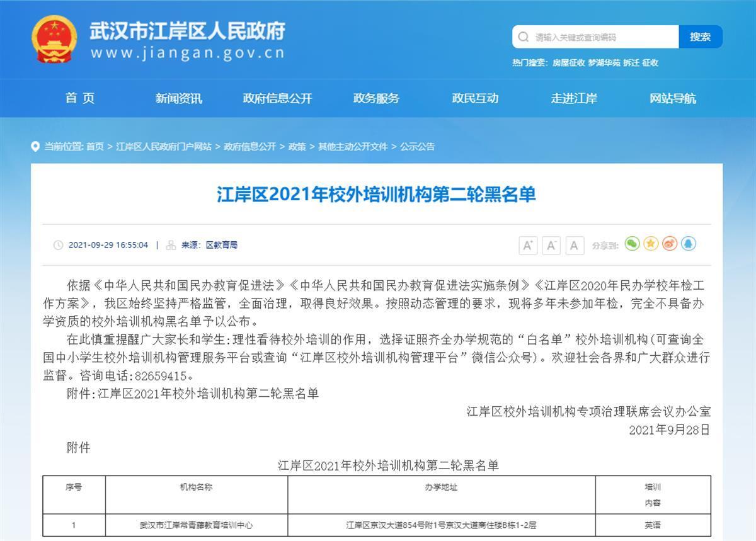Viewport: 756px width, 541px height.
Task: Click the keyword search input field
Action: tap(602, 37)
